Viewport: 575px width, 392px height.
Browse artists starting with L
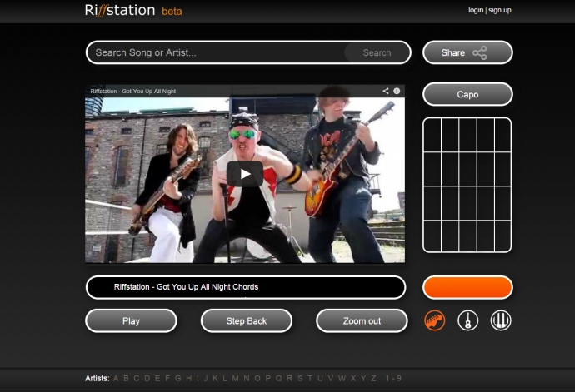point(225,378)
